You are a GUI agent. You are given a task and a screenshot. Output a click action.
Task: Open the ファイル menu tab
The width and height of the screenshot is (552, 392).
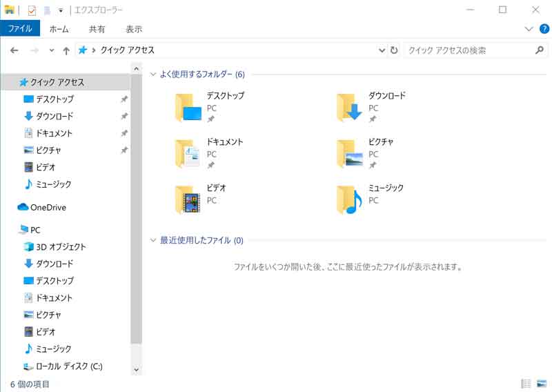coord(20,29)
